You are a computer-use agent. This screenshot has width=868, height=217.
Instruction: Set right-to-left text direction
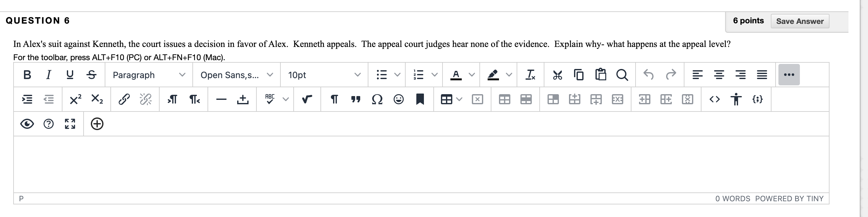[x=194, y=99]
